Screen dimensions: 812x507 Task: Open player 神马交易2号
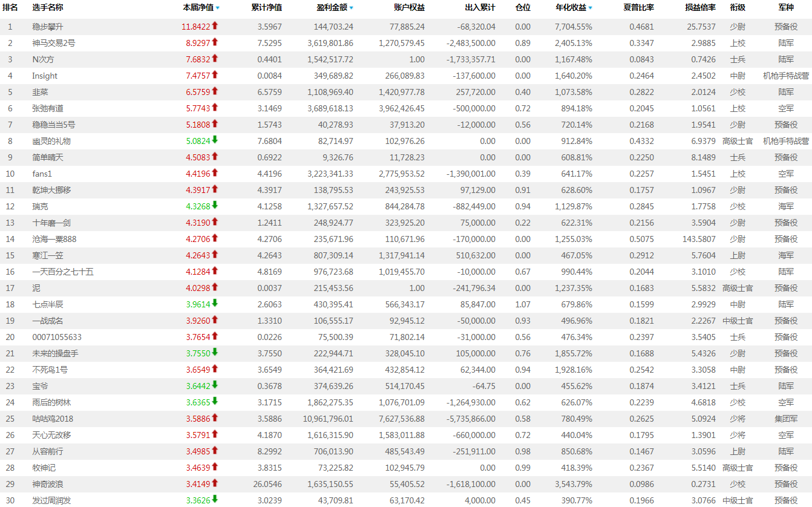tap(54, 43)
